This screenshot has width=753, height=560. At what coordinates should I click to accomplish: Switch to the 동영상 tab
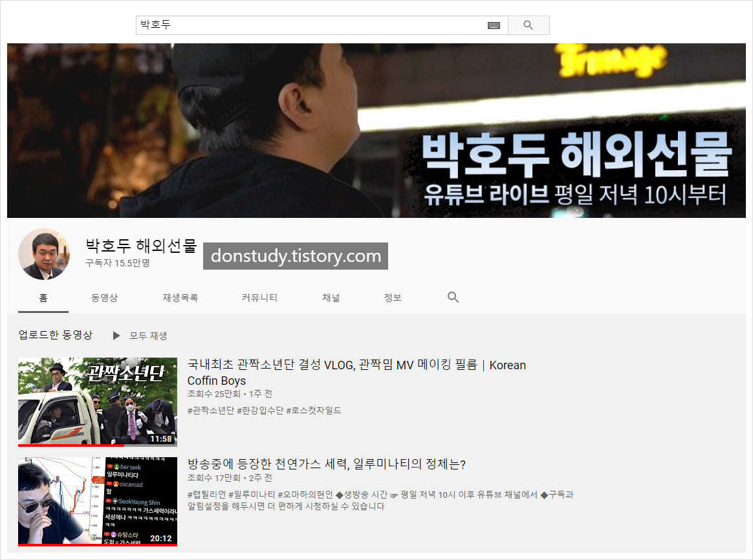[104, 298]
